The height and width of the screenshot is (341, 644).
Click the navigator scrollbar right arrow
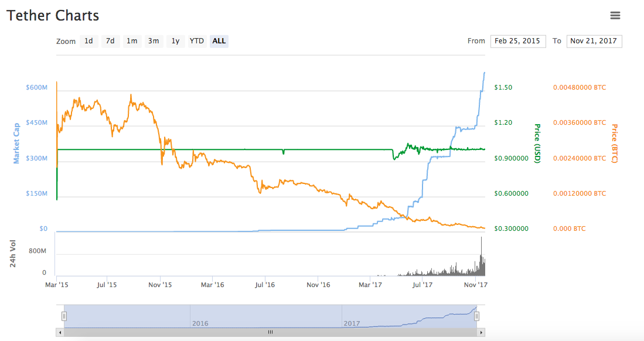481,332
